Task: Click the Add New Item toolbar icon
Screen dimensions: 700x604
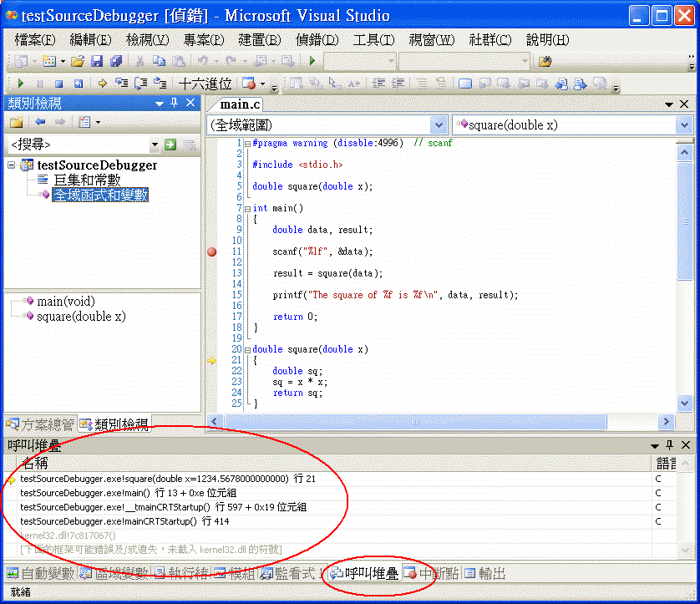Action: click(49, 61)
